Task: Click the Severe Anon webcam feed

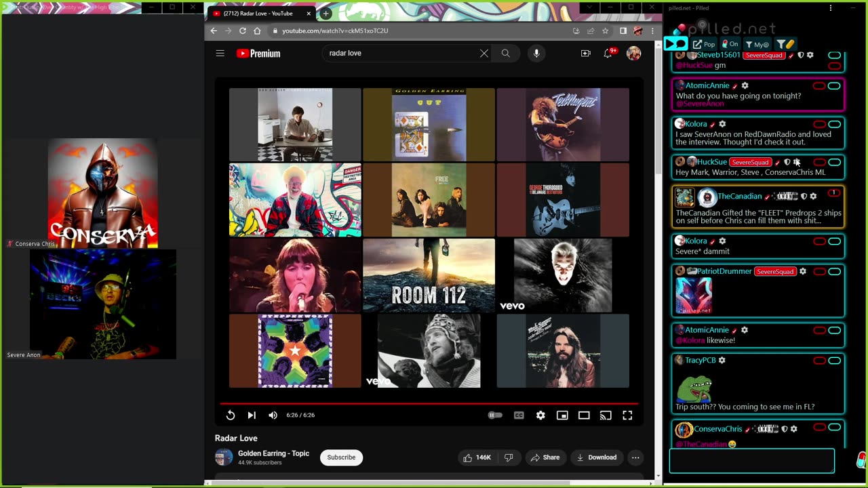Action: tap(103, 304)
